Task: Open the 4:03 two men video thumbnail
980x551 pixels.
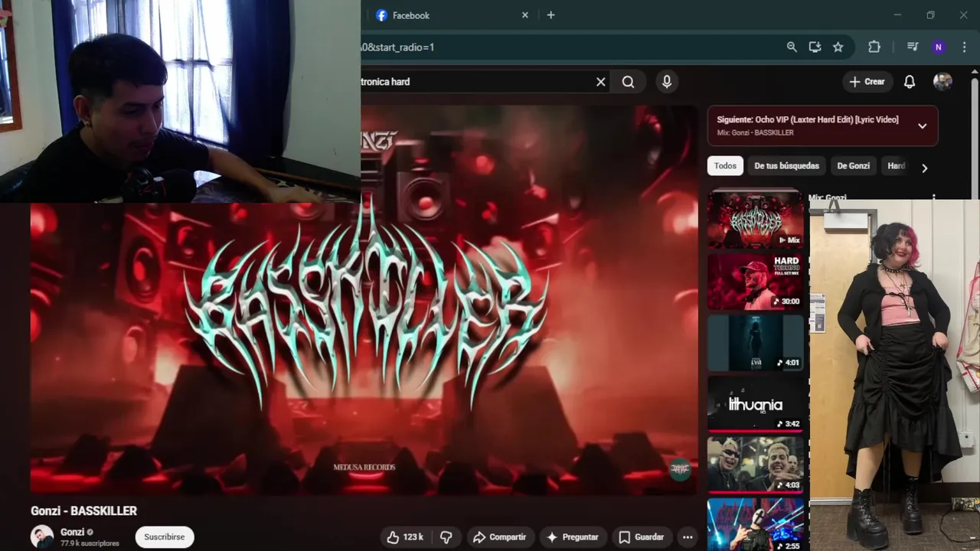Action: (756, 465)
